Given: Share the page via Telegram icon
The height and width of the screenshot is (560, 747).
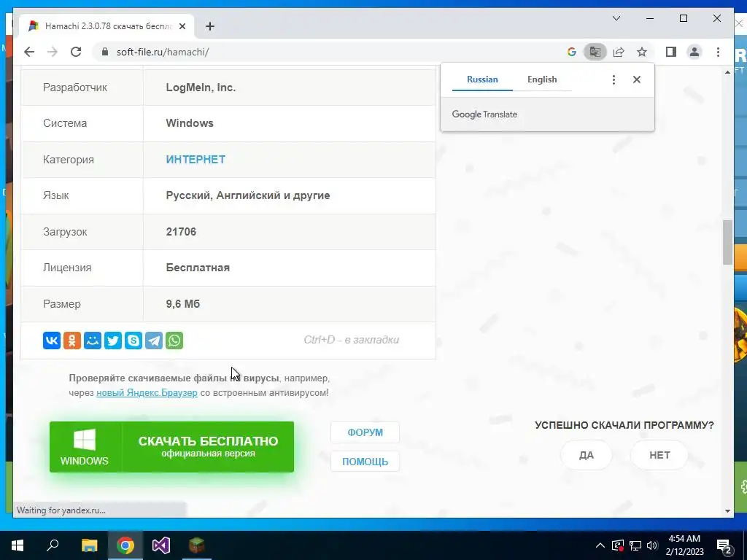Looking at the screenshot, I should [154, 341].
